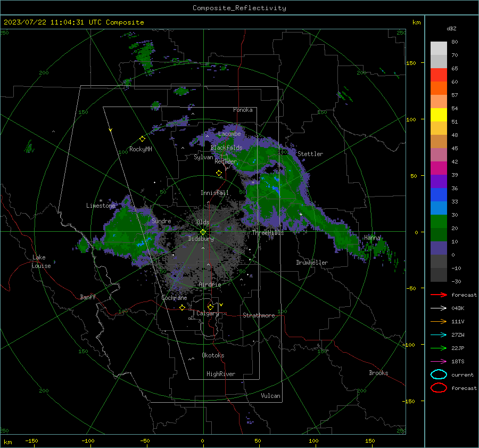Click the Airdrie city label

(x=210, y=284)
